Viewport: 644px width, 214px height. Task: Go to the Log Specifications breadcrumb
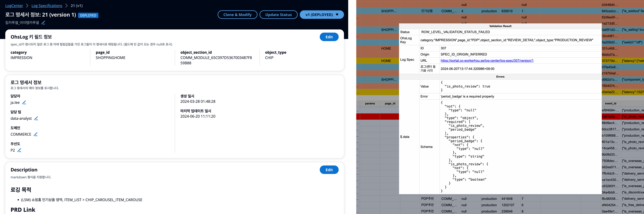[x=47, y=6]
